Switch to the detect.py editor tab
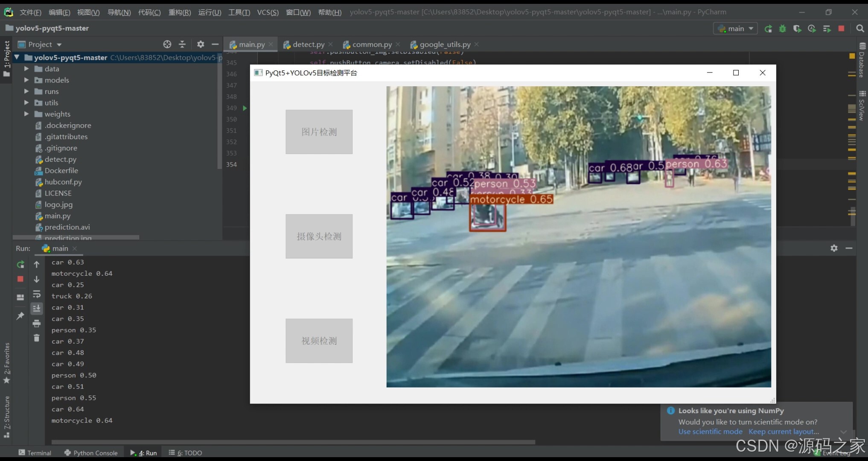Viewport: 868px width, 461px height. pyautogui.click(x=308, y=44)
